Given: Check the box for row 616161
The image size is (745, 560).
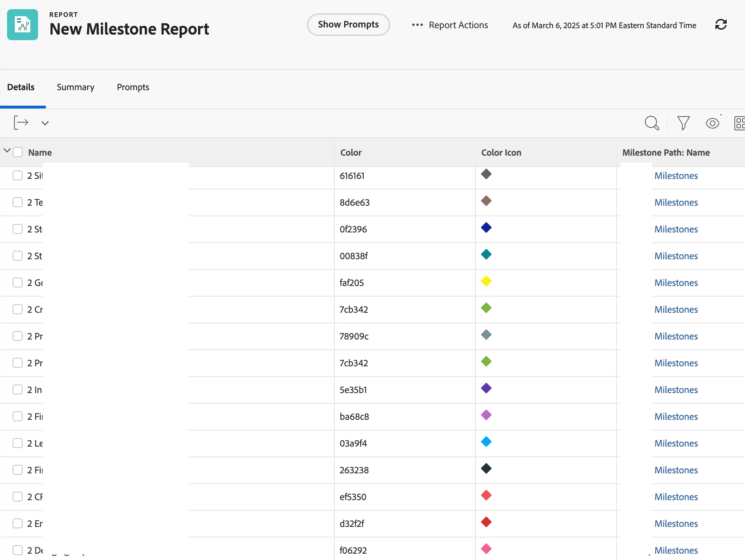Looking at the screenshot, I should pyautogui.click(x=18, y=175).
